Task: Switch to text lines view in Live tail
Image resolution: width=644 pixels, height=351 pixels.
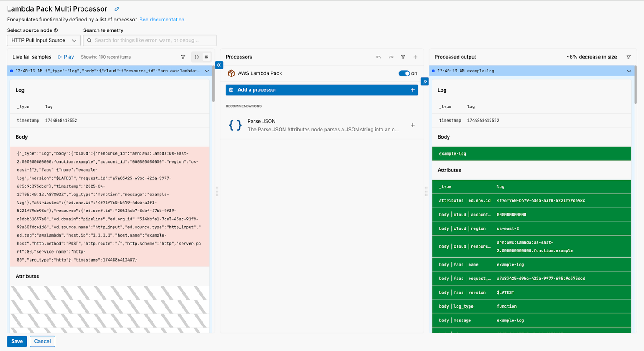Action: 206,57
